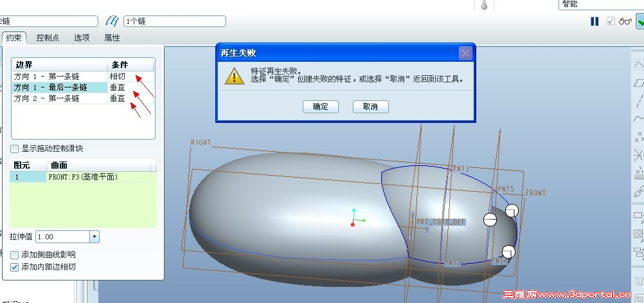Viewport: 644px width, 303px height.
Task: Click the chain-link icon in right toolbar
Action: click(638, 191)
